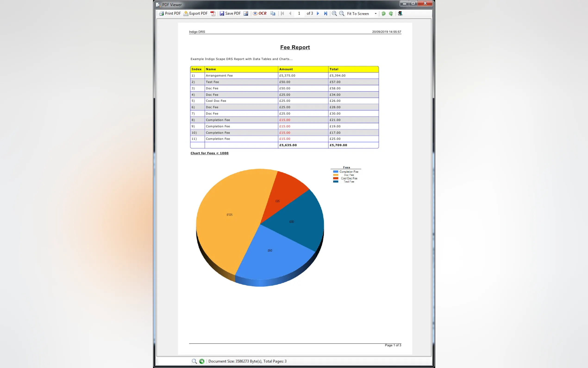Click the 'Chart for Fees < 1000' heading
588x368 pixels.
click(x=210, y=153)
